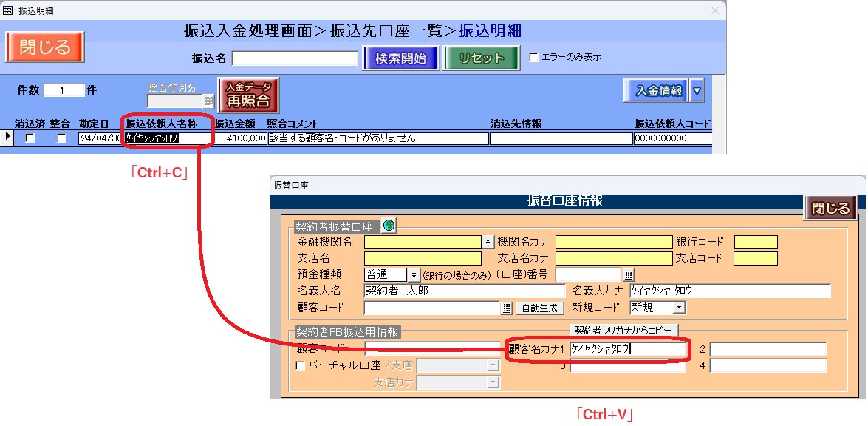Click the 入金データ再照合 button
Image resolution: width=868 pixels, height=426 pixels.
pyautogui.click(x=248, y=95)
